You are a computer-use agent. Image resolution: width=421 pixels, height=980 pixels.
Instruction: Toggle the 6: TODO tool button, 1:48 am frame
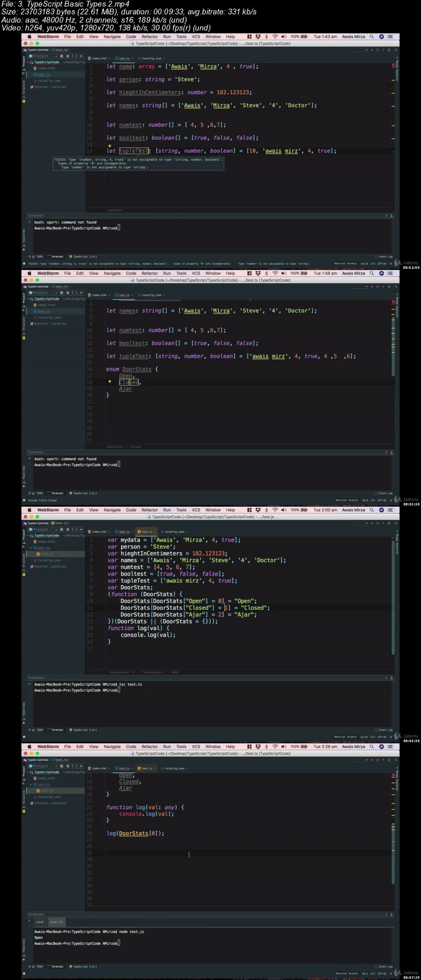pyautogui.click(x=35, y=493)
